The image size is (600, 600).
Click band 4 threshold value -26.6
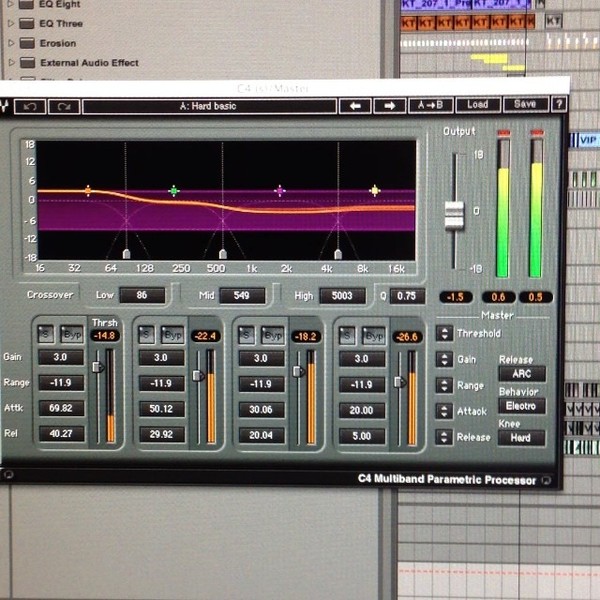407,337
